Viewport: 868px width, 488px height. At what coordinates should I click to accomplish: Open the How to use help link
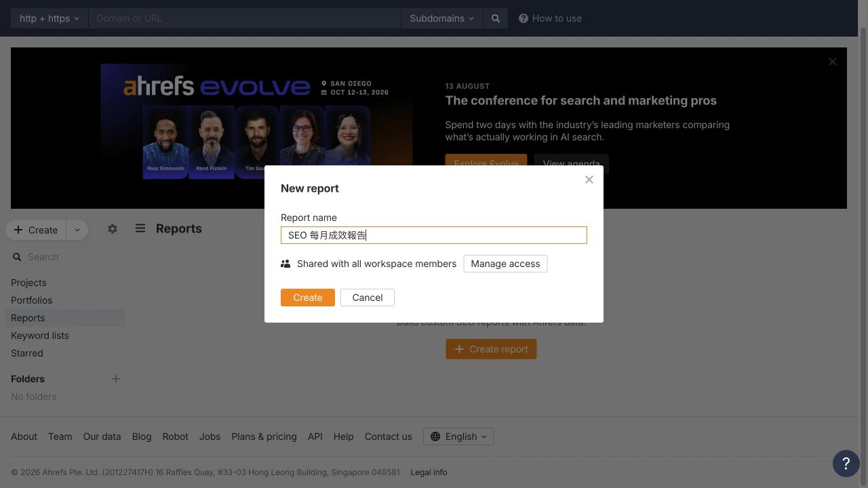(550, 18)
